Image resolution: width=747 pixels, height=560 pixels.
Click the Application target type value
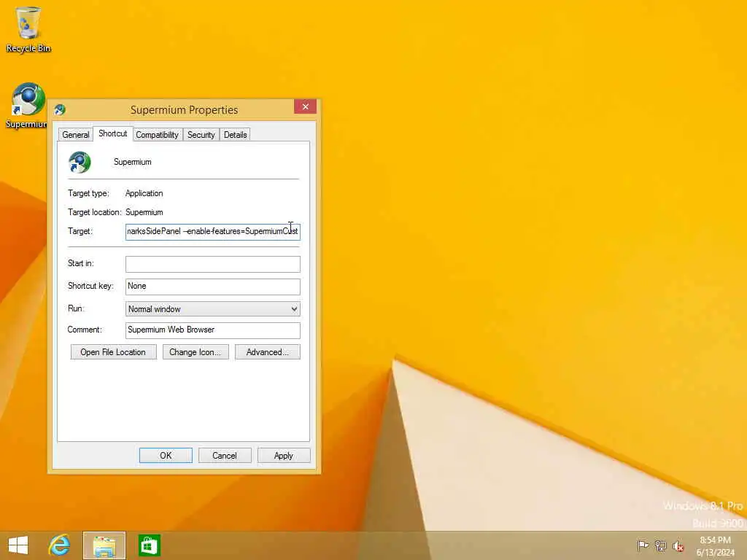point(144,193)
